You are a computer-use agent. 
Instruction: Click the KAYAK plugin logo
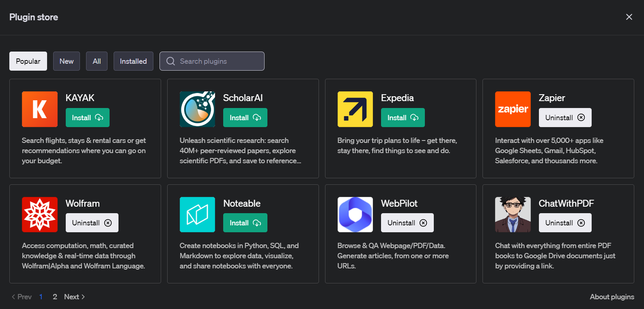[40, 109]
